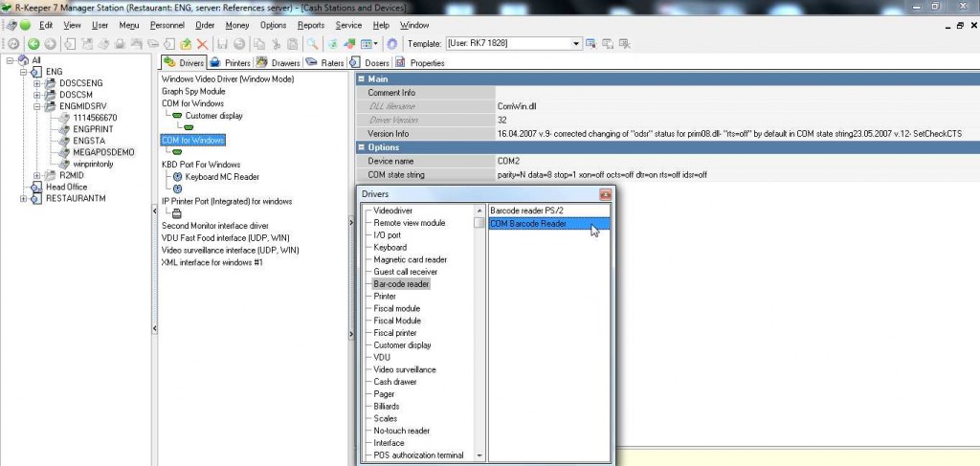Select the unnamed device below Keyboard MC Reader
This screenshot has width=980, height=466.
pyautogui.click(x=177, y=189)
